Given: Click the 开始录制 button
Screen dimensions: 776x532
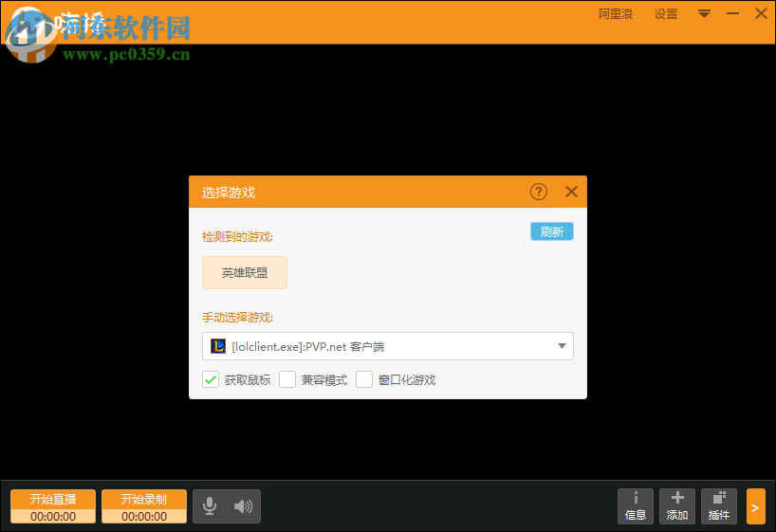Looking at the screenshot, I should point(144,506).
